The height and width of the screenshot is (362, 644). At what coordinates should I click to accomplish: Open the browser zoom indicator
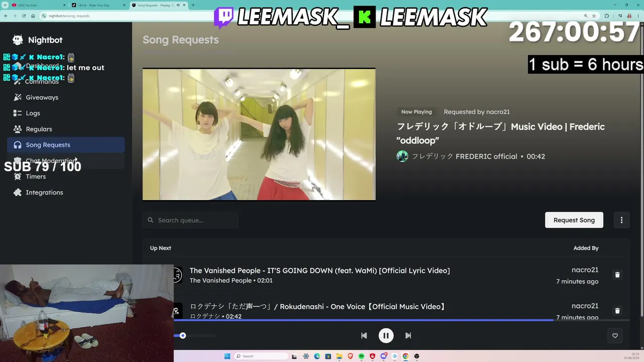click(585, 16)
